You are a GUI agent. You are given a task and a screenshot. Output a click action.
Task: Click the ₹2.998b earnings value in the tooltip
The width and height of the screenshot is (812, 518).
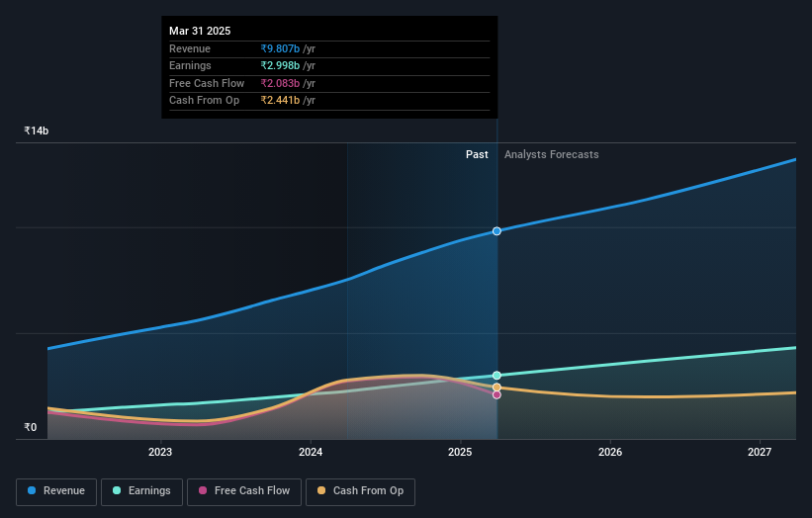280,65
